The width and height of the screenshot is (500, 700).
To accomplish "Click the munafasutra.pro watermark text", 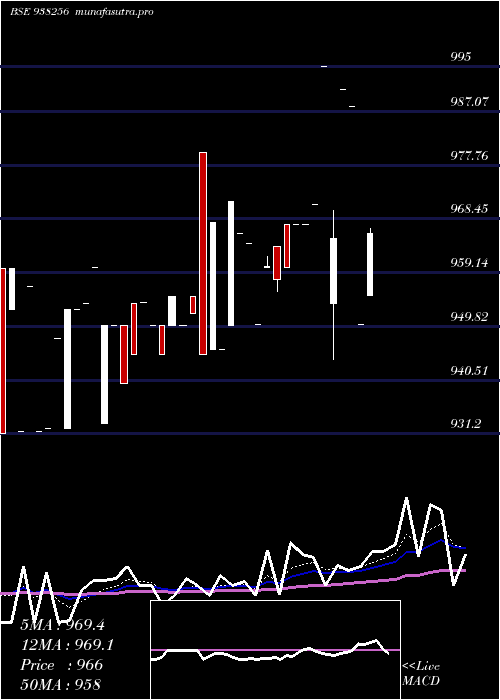I will 115,12.
